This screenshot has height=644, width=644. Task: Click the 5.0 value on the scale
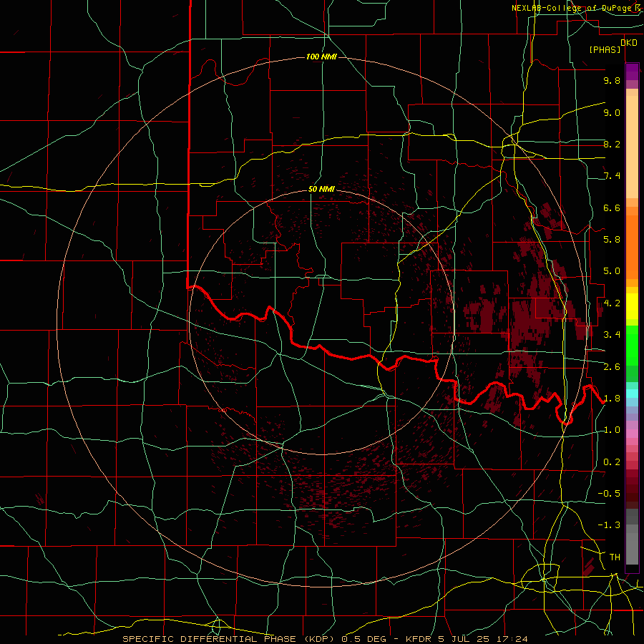pos(612,271)
